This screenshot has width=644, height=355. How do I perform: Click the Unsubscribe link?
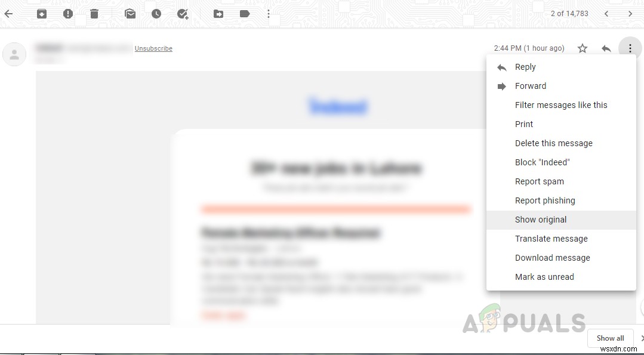[153, 48]
